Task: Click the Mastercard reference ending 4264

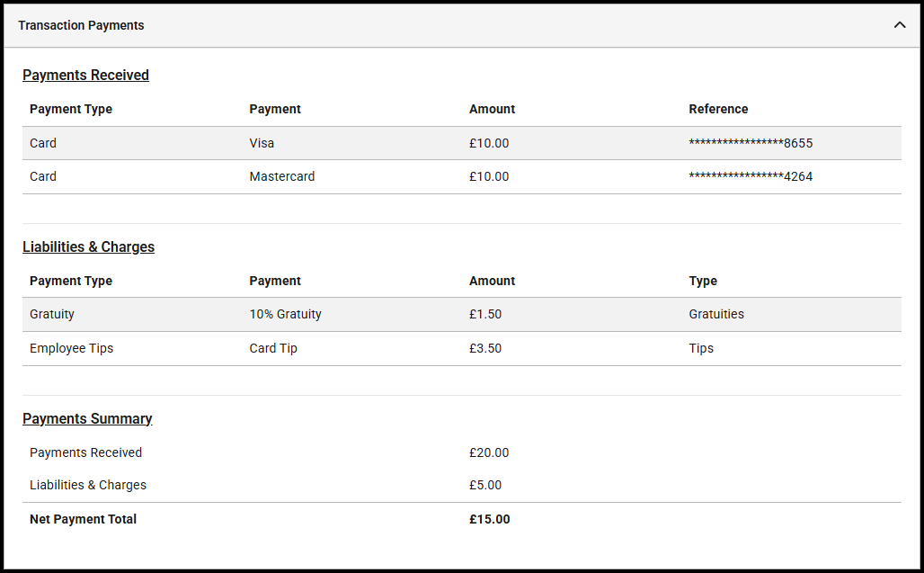Action: click(x=751, y=177)
